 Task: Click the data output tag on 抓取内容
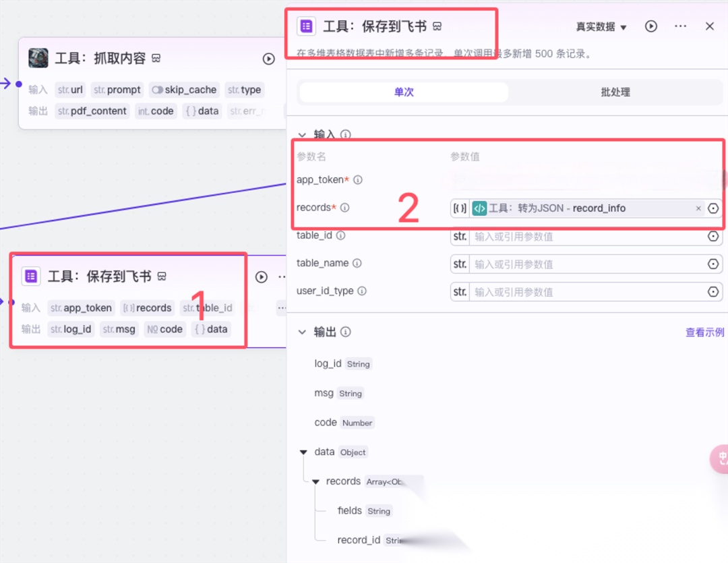point(202,111)
